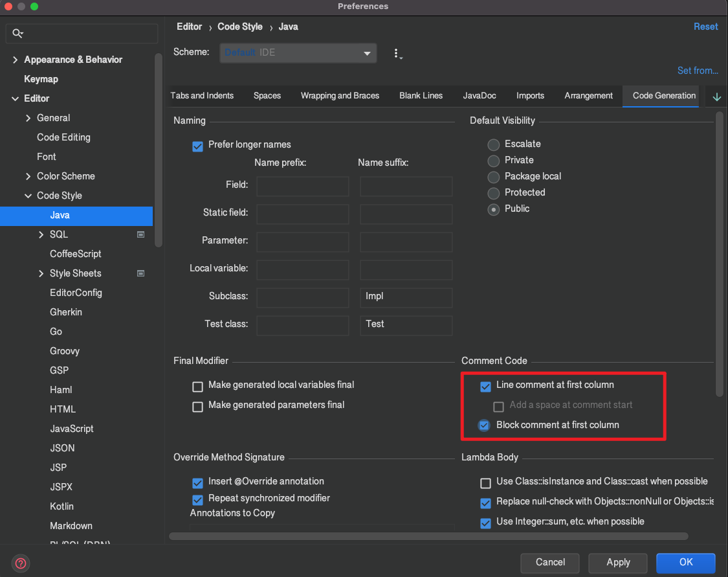Click the Static field name suffix input

coord(406,214)
